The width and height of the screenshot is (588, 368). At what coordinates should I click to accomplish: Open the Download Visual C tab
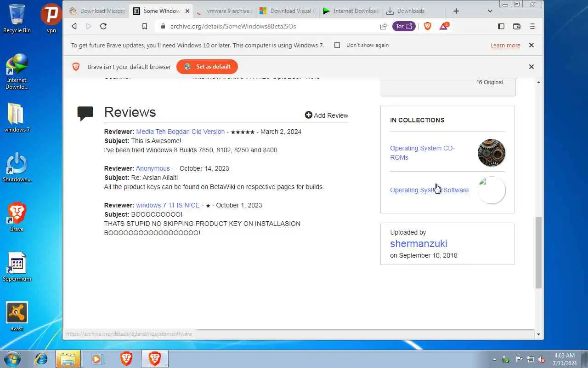pyautogui.click(x=288, y=11)
